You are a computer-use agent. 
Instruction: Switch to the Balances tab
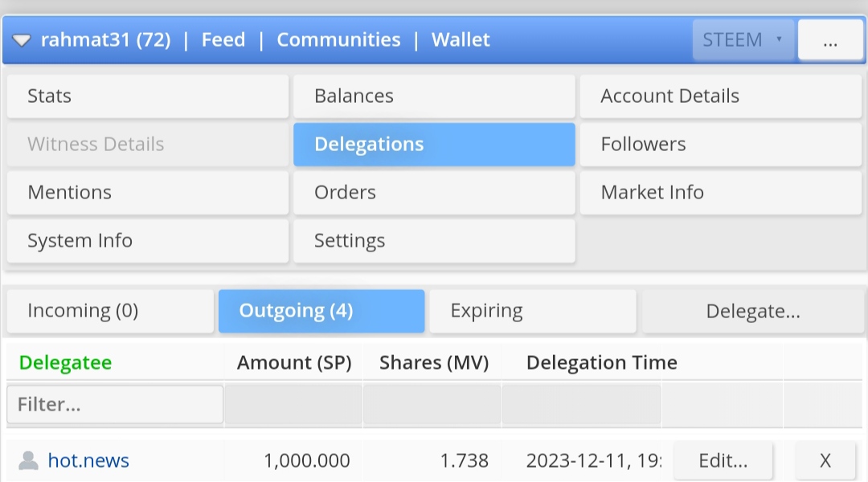(x=434, y=96)
